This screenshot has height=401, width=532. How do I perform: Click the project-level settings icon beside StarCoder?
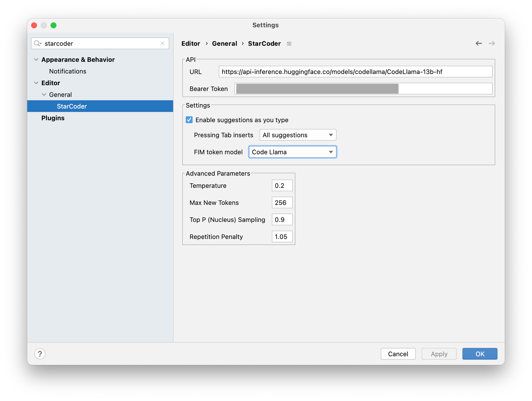click(x=289, y=44)
